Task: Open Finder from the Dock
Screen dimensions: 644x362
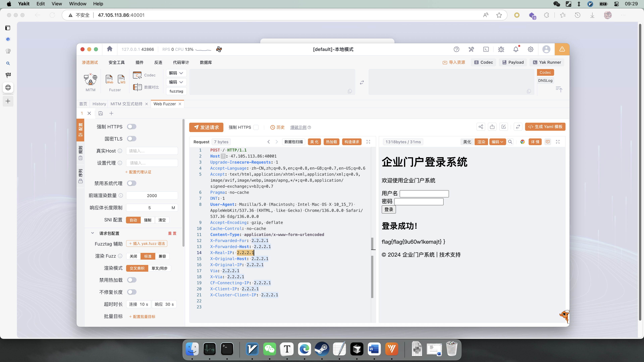Action: (192, 349)
